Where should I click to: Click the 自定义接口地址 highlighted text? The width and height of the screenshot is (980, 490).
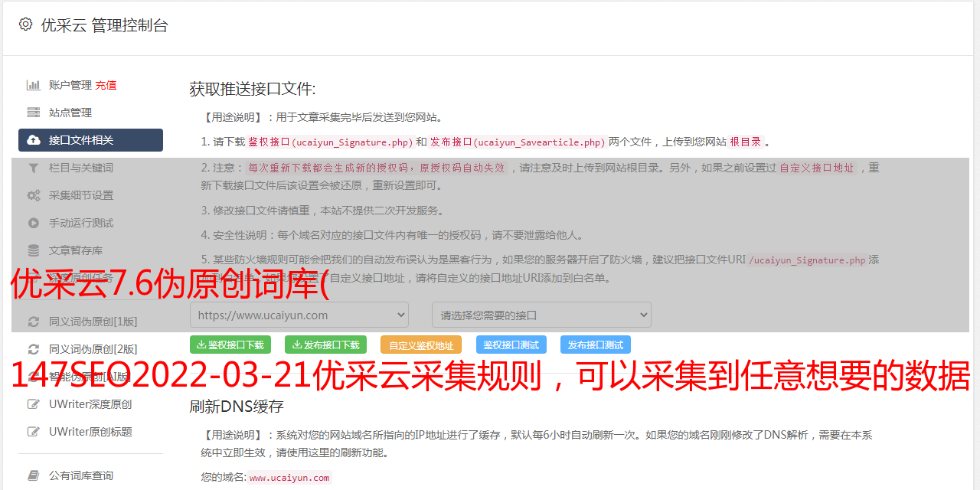pyautogui.click(x=817, y=168)
